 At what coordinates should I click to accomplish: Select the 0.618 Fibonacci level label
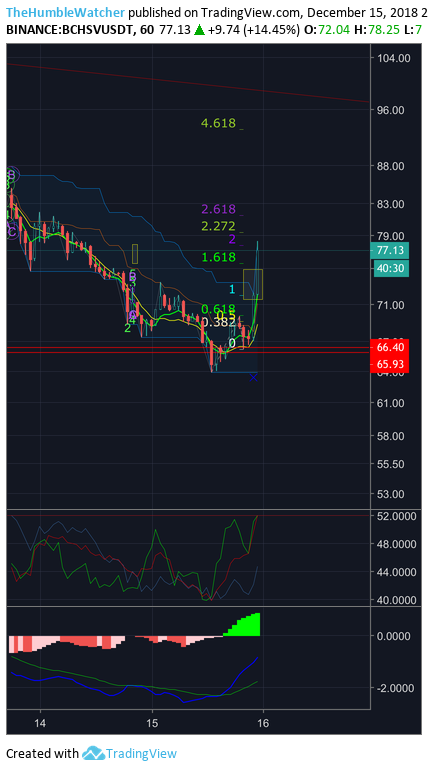tap(218, 309)
